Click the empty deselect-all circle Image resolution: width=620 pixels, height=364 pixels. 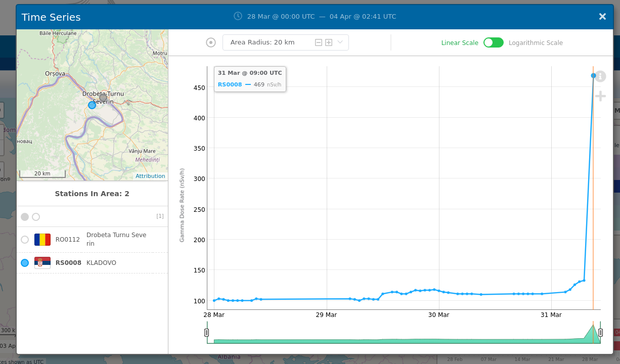[x=36, y=217]
